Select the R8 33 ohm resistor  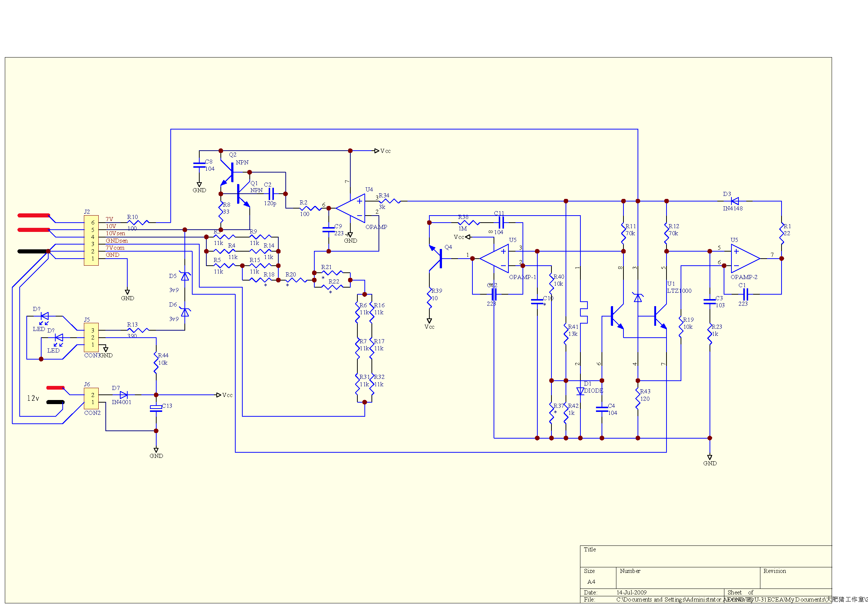pos(221,212)
